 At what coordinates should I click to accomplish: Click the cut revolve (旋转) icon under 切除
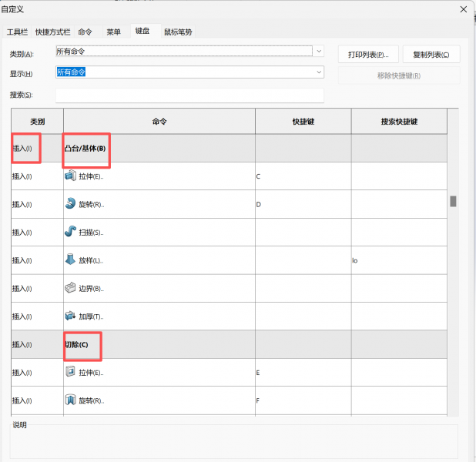point(70,400)
